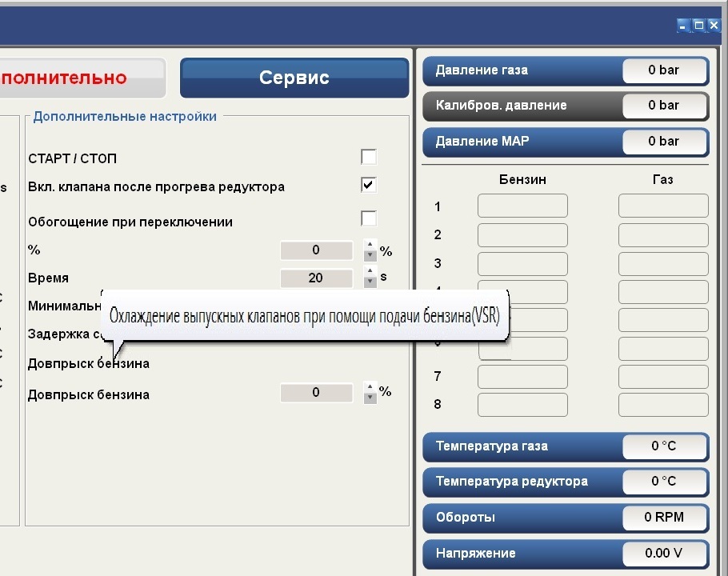The height and width of the screenshot is (576, 728).
Task: Increase Довпрыск бензина percentage up arrow
Action: tap(370, 388)
